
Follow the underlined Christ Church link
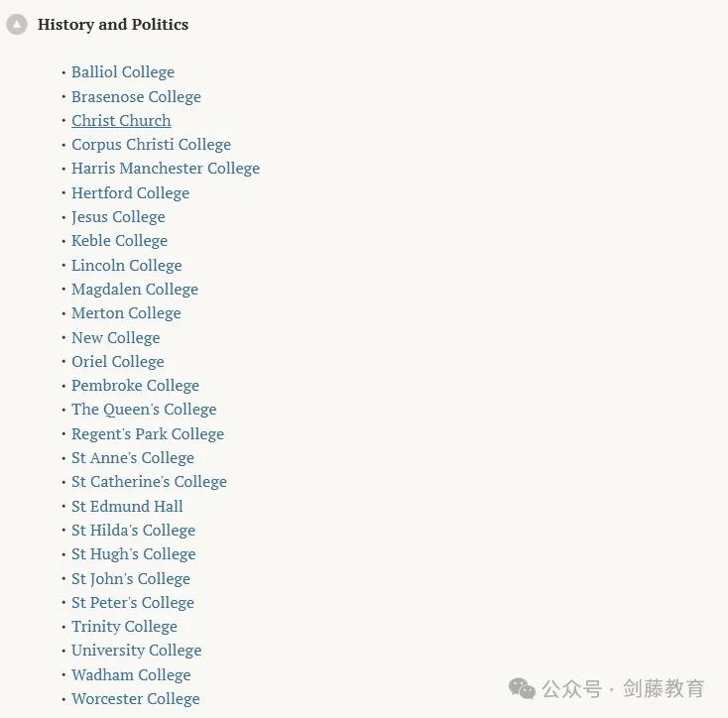121,121
